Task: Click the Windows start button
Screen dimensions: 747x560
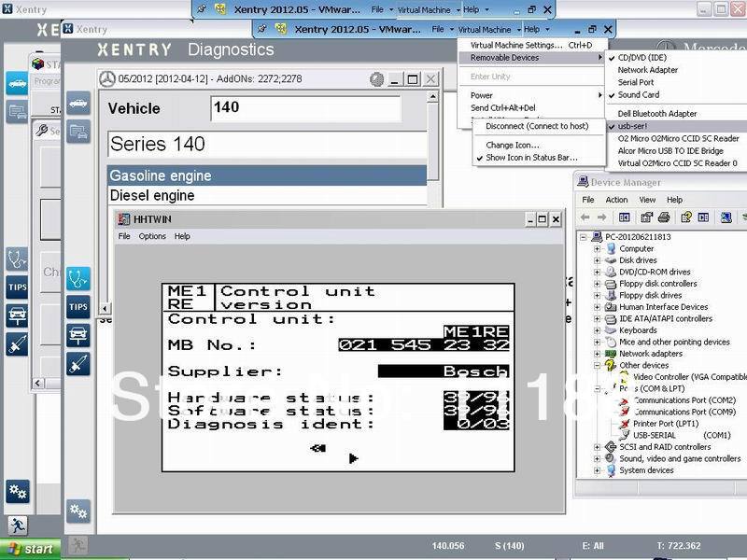Action: pyautogui.click(x=30, y=549)
